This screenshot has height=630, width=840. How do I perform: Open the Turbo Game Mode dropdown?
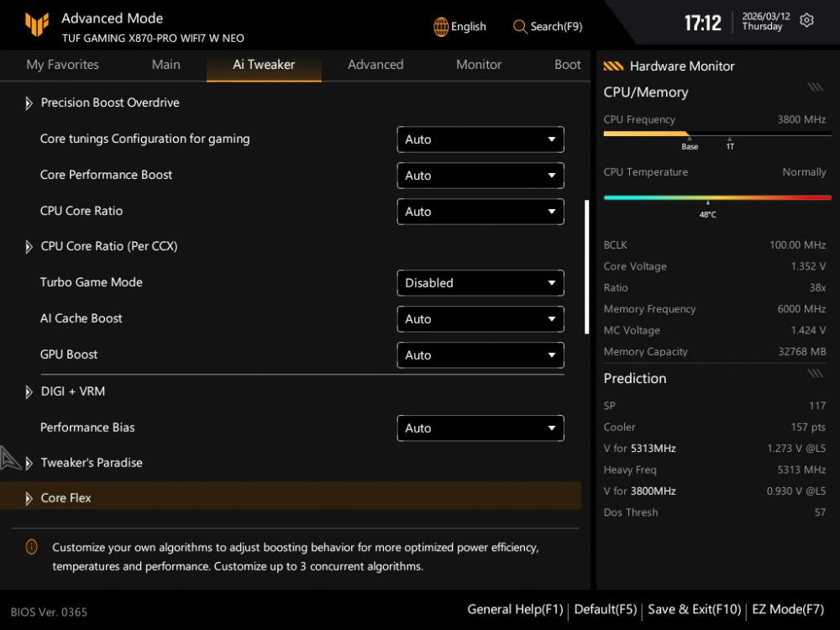480,283
